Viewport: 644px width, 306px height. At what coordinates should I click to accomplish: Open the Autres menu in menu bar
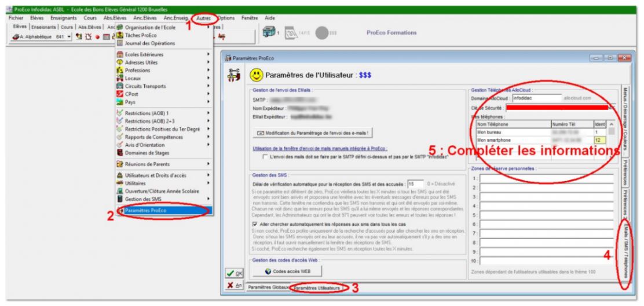(x=205, y=19)
